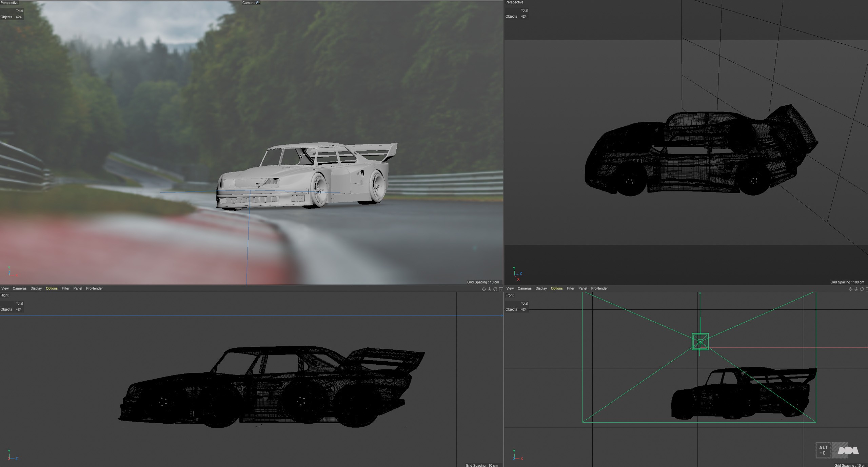
Task: Click 'Grid Spacing : 10 cm' in camera viewport
Action: [483, 282]
